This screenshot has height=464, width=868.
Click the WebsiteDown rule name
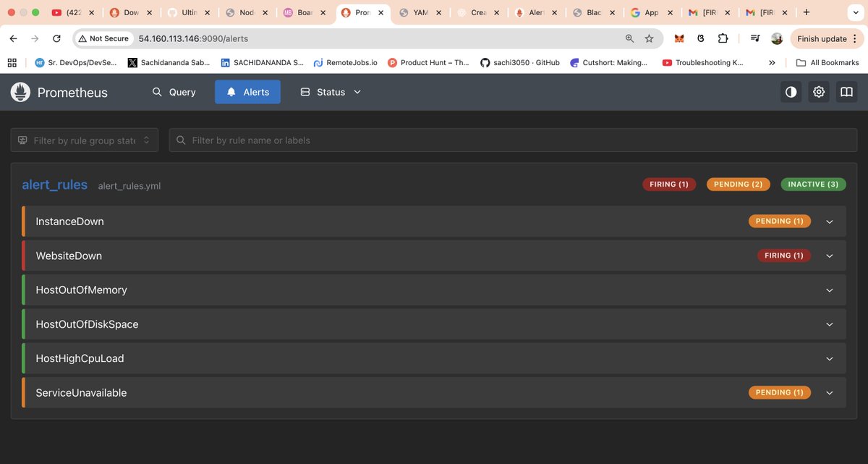[69, 256]
